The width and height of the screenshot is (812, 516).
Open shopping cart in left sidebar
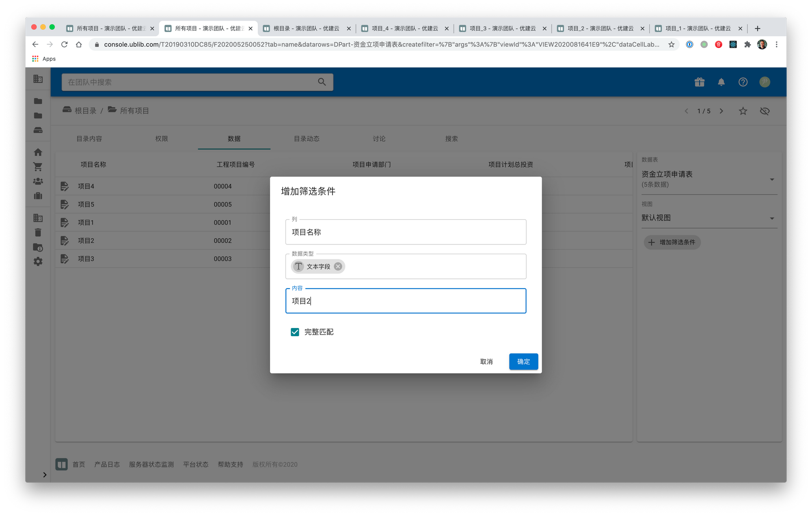(38, 167)
